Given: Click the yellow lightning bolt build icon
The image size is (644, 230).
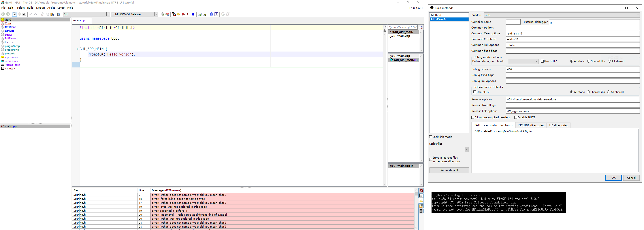Looking at the screenshot, I should click(x=179, y=14).
